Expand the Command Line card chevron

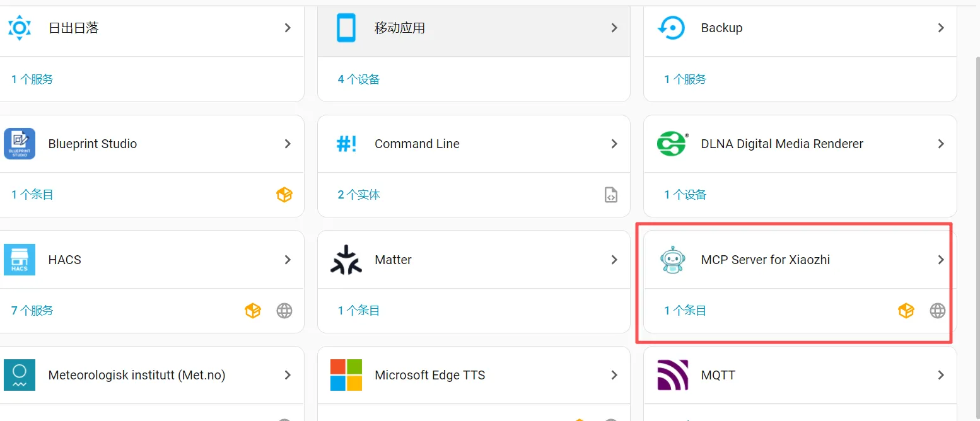pos(614,144)
